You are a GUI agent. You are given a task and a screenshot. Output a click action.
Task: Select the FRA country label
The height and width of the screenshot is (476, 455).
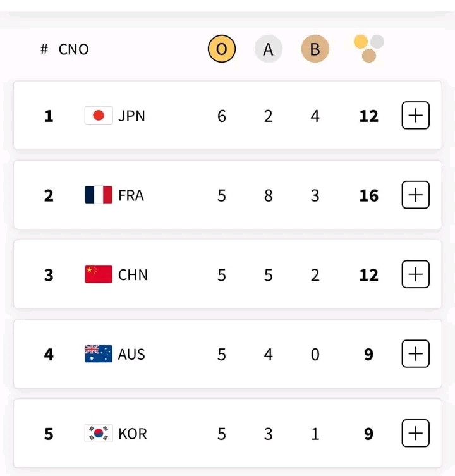(131, 195)
